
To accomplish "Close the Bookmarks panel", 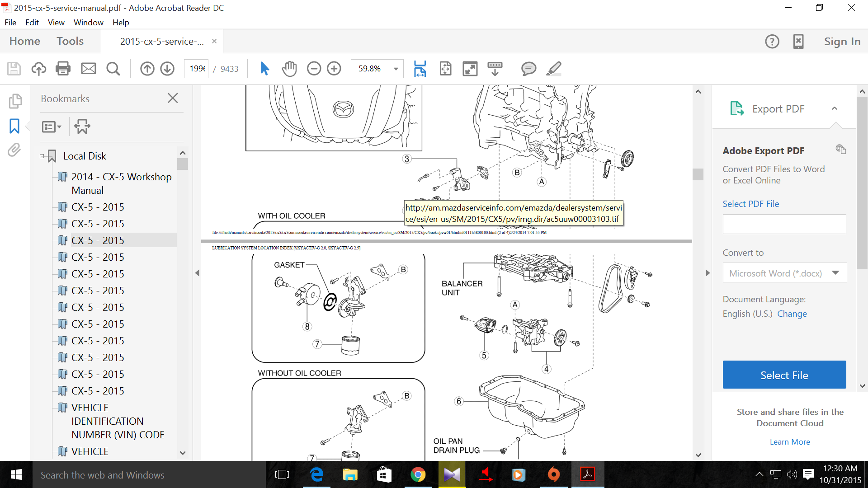I will [173, 98].
